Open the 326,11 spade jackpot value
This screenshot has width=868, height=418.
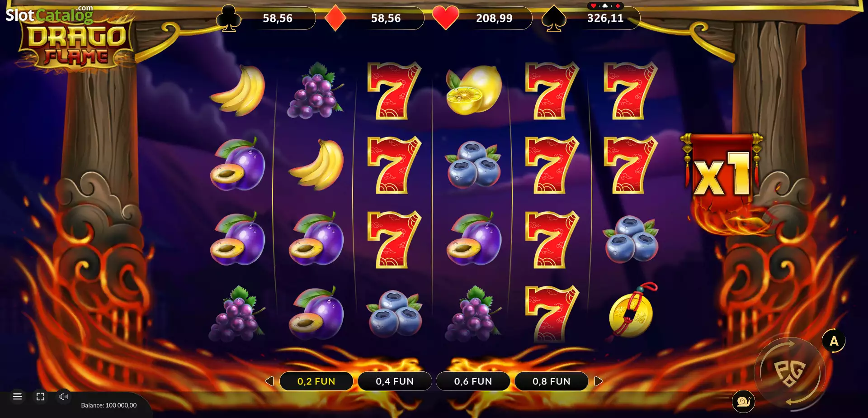605,18
